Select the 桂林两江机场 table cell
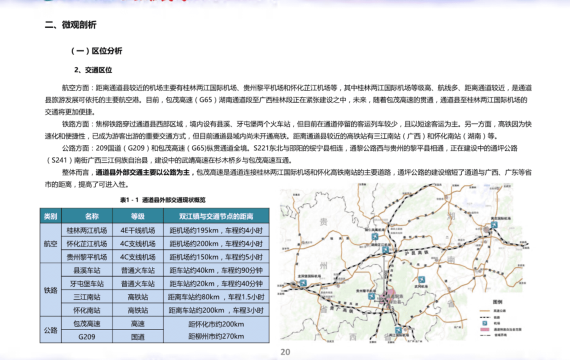The image size is (570, 360). [x=87, y=230]
